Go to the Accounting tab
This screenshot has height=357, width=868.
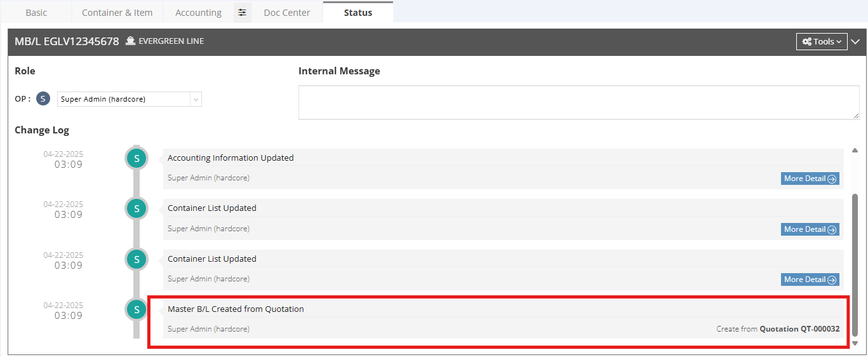pyautogui.click(x=198, y=13)
